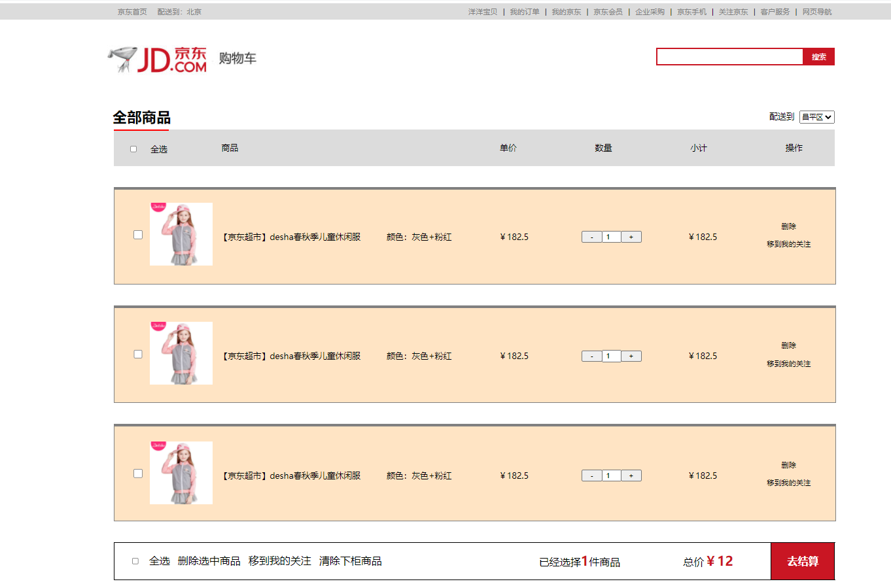This screenshot has width=891, height=588.
Task: Increase quantity of the first product
Action: click(631, 237)
